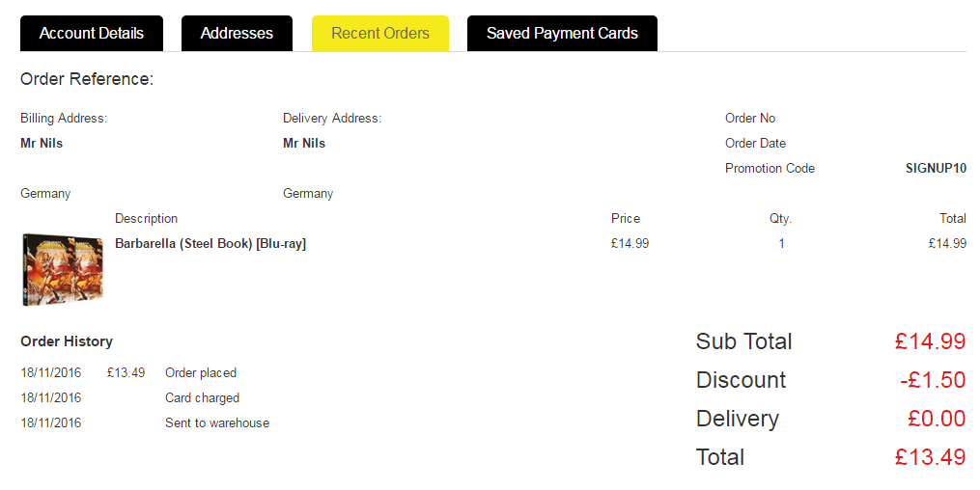Image resolution: width=980 pixels, height=490 pixels.
Task: Select the Order No label
Action: tap(750, 119)
